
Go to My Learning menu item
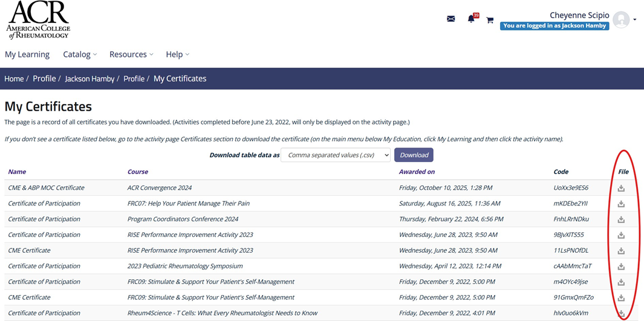point(27,54)
